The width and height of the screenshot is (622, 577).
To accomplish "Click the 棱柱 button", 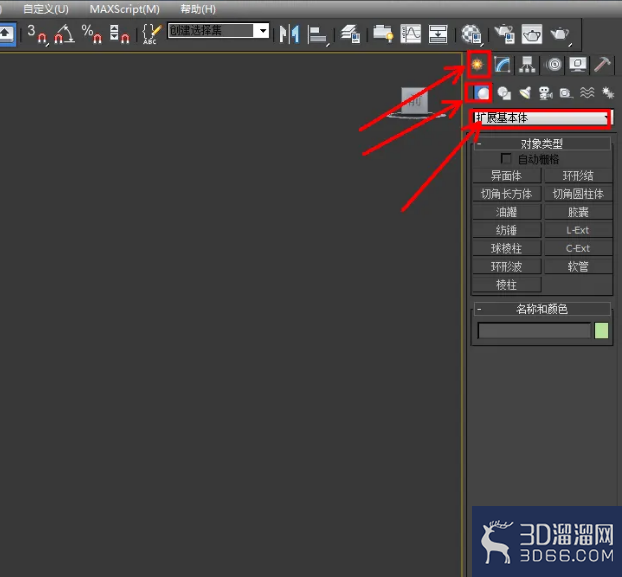I will click(x=507, y=285).
